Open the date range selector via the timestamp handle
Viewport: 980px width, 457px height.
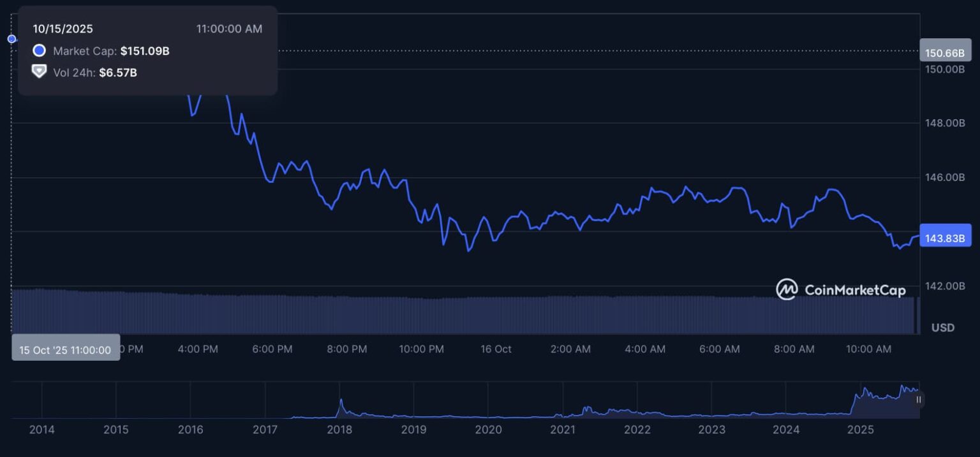point(65,349)
